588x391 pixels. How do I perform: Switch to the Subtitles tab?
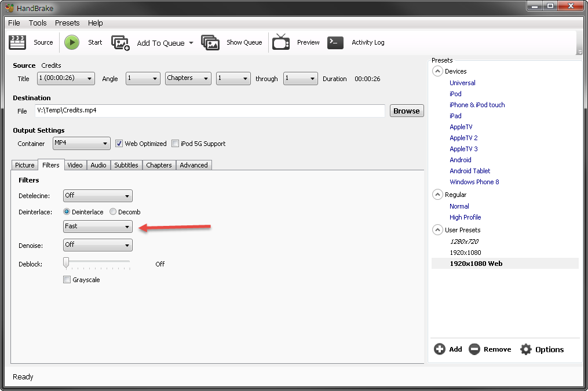126,165
